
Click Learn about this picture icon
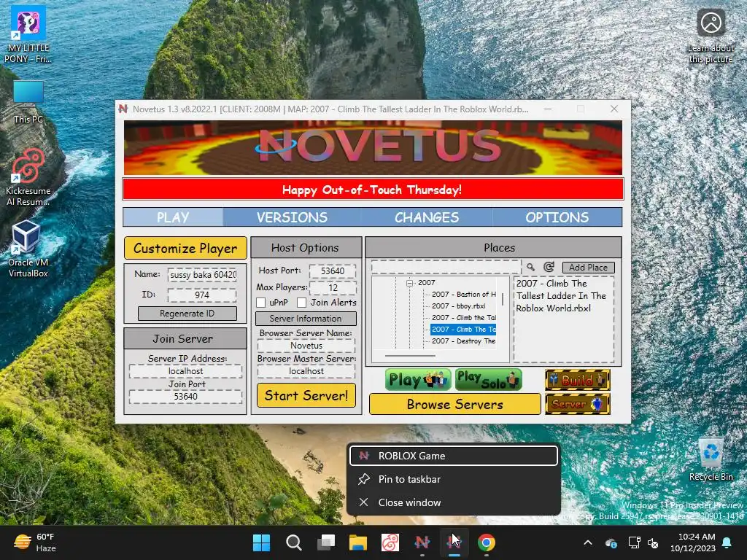click(711, 36)
